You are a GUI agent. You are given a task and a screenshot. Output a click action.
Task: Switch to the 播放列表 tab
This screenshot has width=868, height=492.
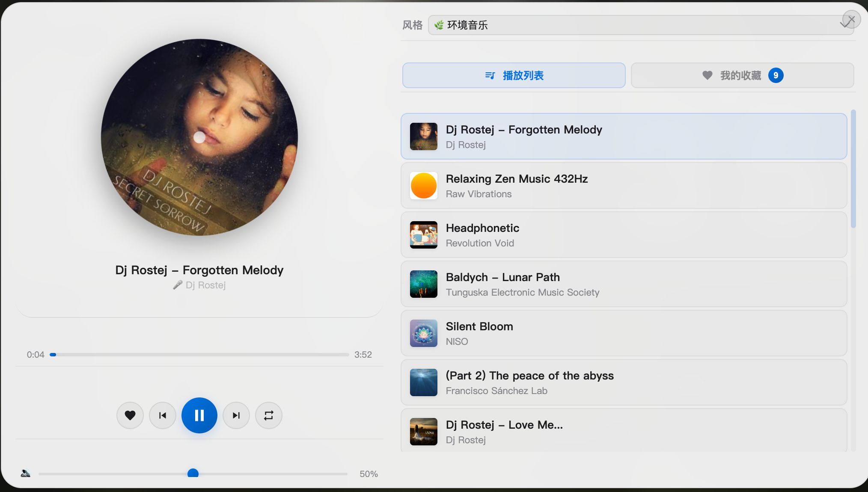514,75
